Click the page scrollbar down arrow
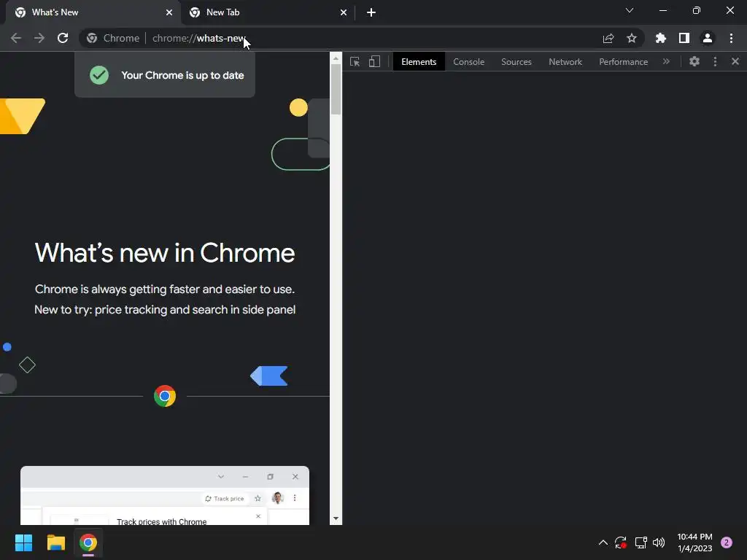This screenshot has height=560, width=747. (336, 518)
